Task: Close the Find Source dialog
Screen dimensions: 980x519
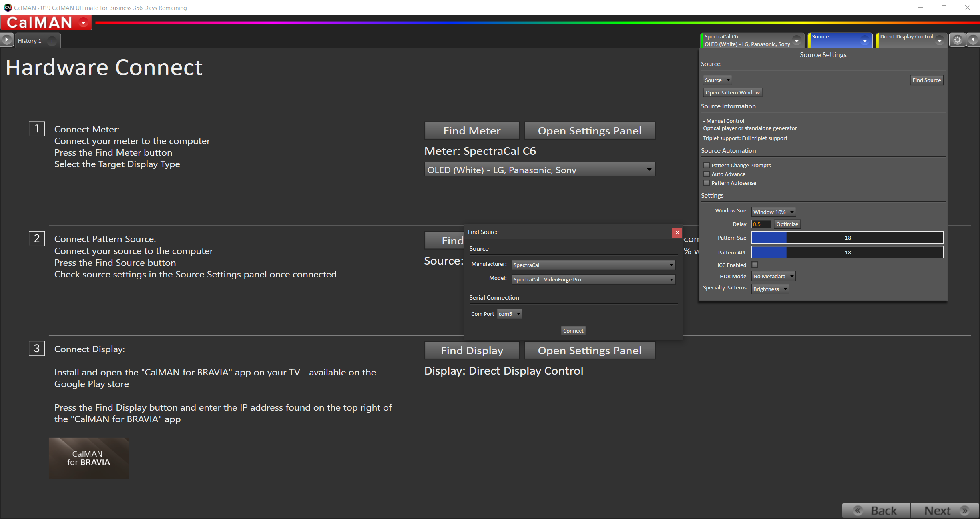Action: (x=677, y=232)
